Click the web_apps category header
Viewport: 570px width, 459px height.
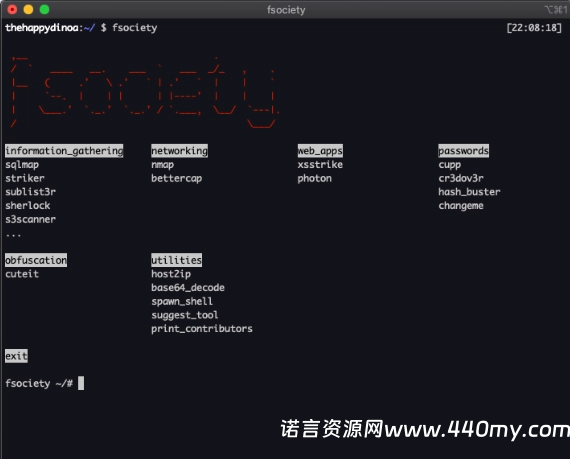[x=320, y=151]
